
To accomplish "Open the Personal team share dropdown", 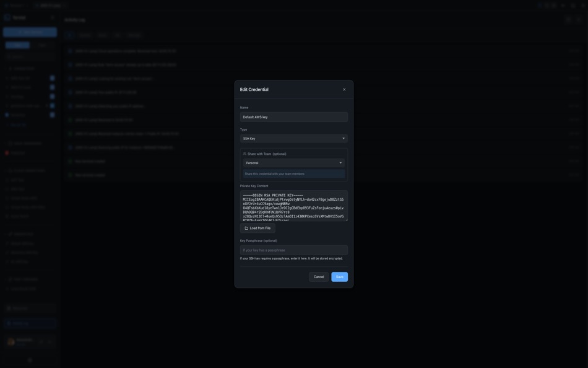I will [x=294, y=161].
